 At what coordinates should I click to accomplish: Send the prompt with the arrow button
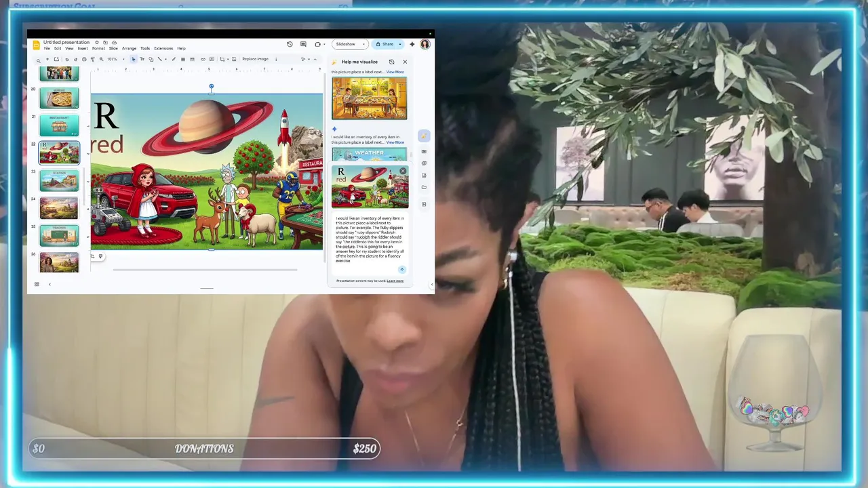(x=401, y=270)
